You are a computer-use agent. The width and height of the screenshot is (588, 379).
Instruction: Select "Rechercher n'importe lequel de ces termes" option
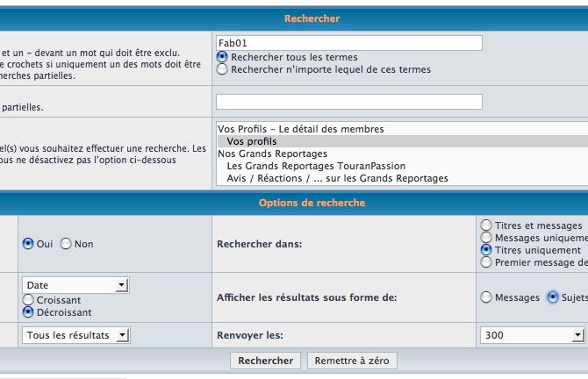[222, 69]
